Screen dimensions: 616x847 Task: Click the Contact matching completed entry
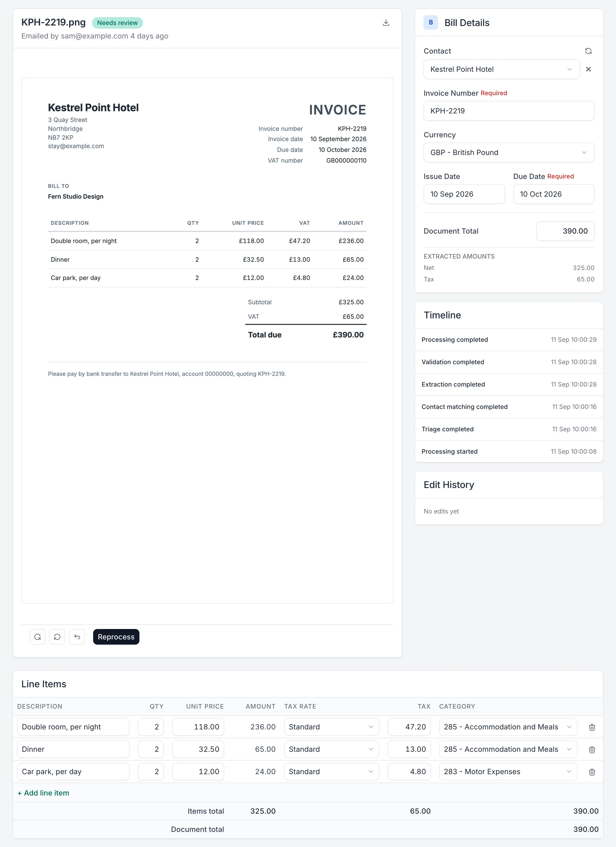click(509, 407)
